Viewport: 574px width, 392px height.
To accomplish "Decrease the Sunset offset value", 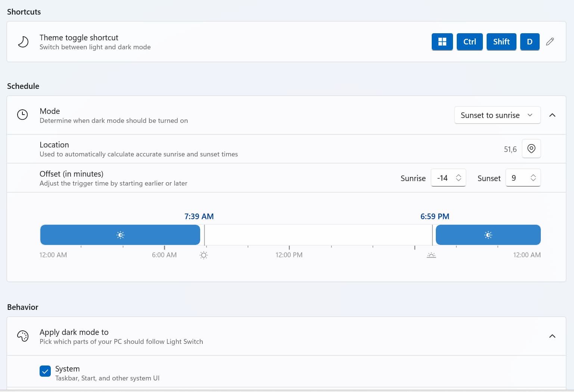I will [x=534, y=180].
